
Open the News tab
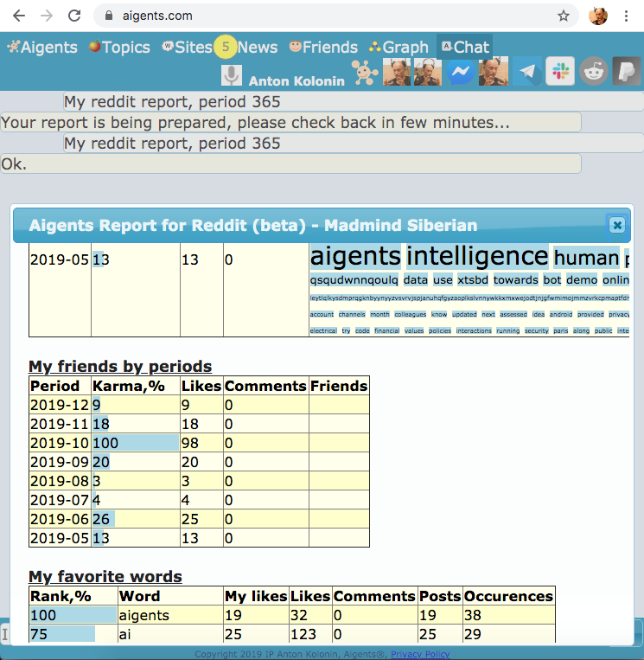[x=258, y=47]
